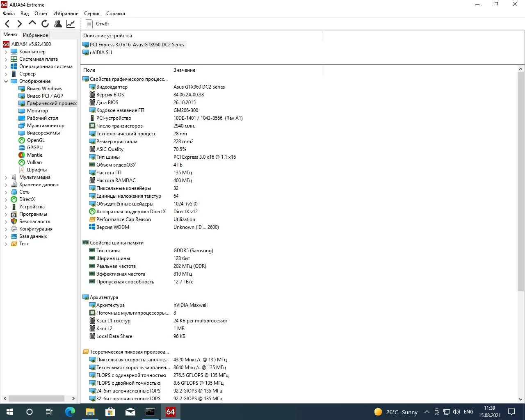Expand the Хранение данных tree node

coord(6,185)
